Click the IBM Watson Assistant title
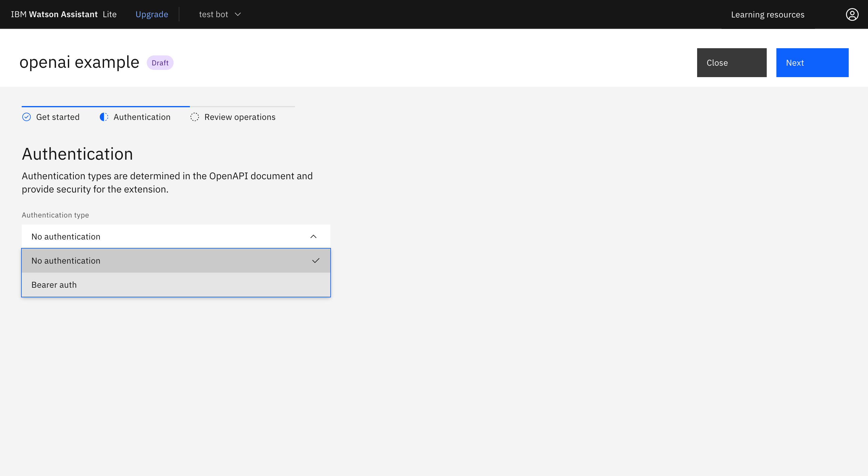The height and width of the screenshot is (476, 868). [x=54, y=14]
